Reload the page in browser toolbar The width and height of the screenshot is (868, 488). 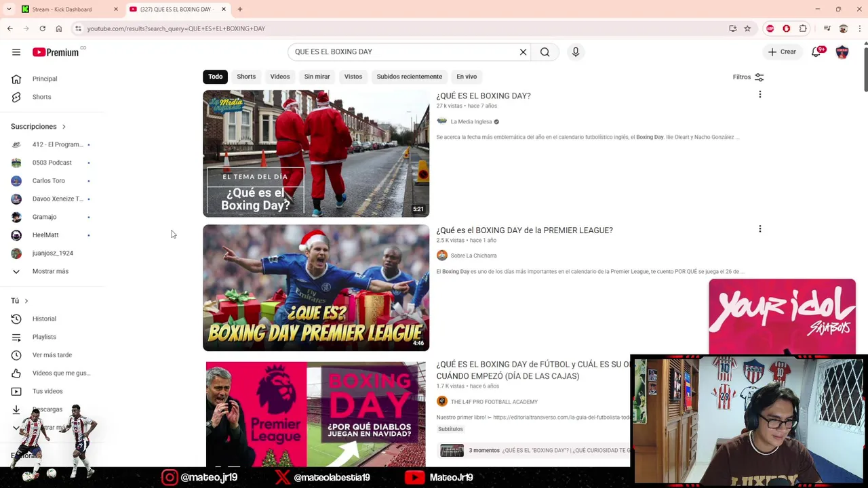tap(43, 28)
